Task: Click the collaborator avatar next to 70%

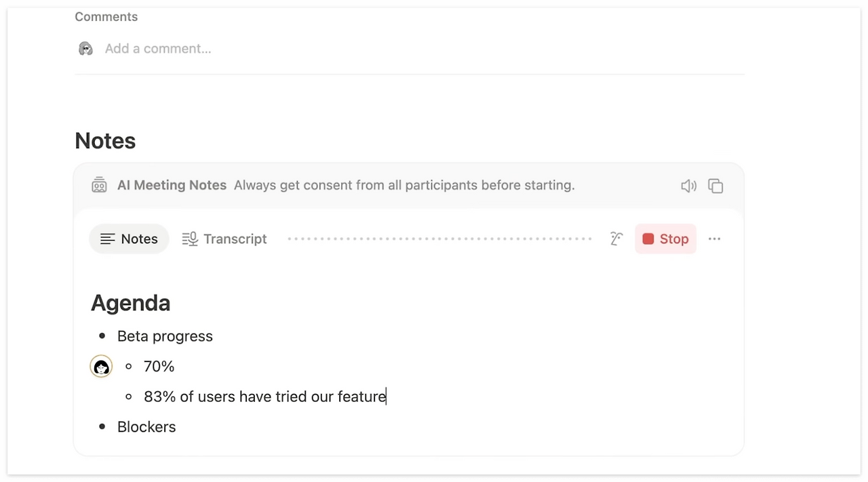Action: click(101, 367)
